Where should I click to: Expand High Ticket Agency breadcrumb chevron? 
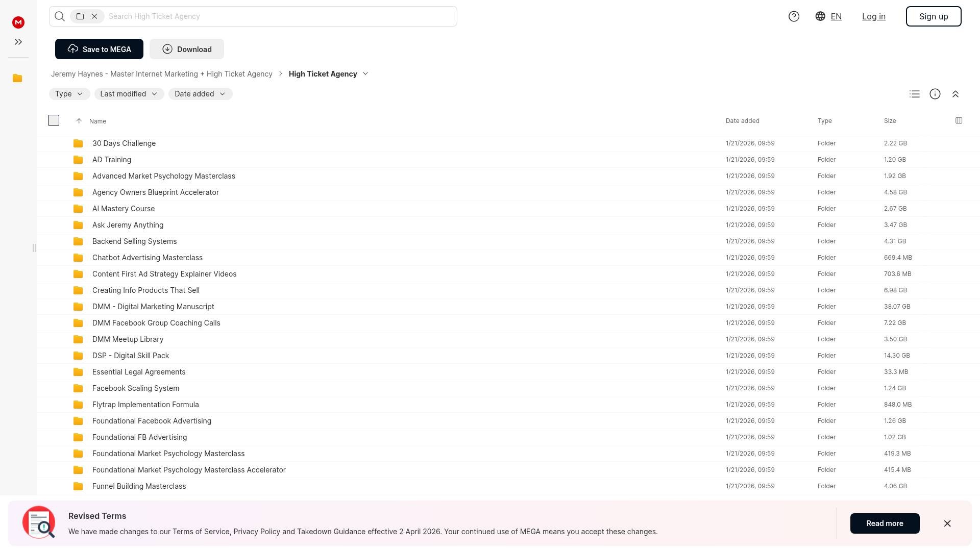tap(365, 74)
